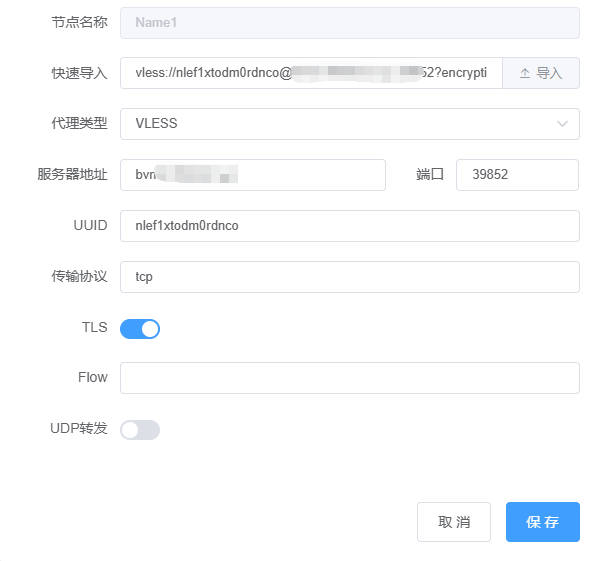Click the 代理类型 label
The height and width of the screenshot is (561, 599).
pos(79,123)
